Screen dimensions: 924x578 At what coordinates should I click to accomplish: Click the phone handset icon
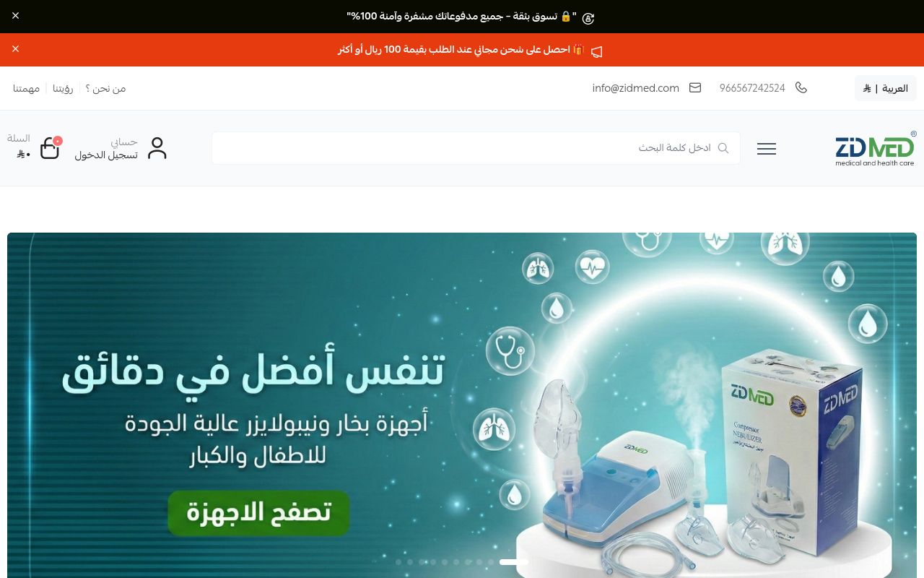pyautogui.click(x=801, y=87)
